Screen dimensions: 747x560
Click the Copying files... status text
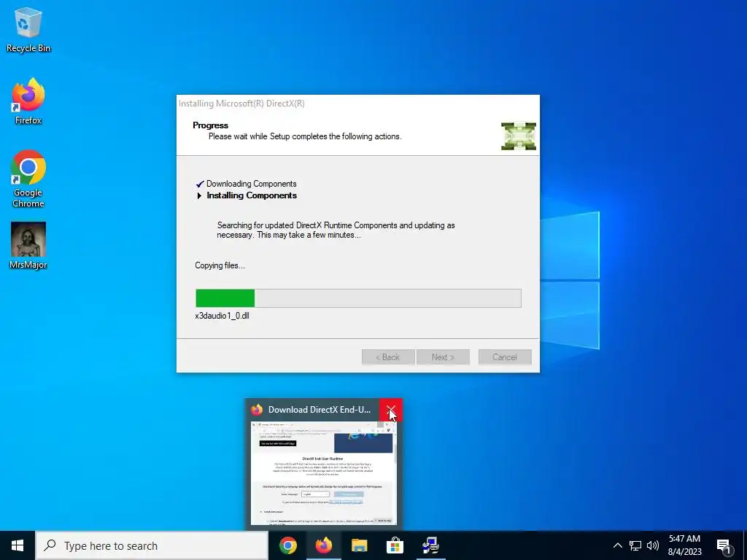220,265
